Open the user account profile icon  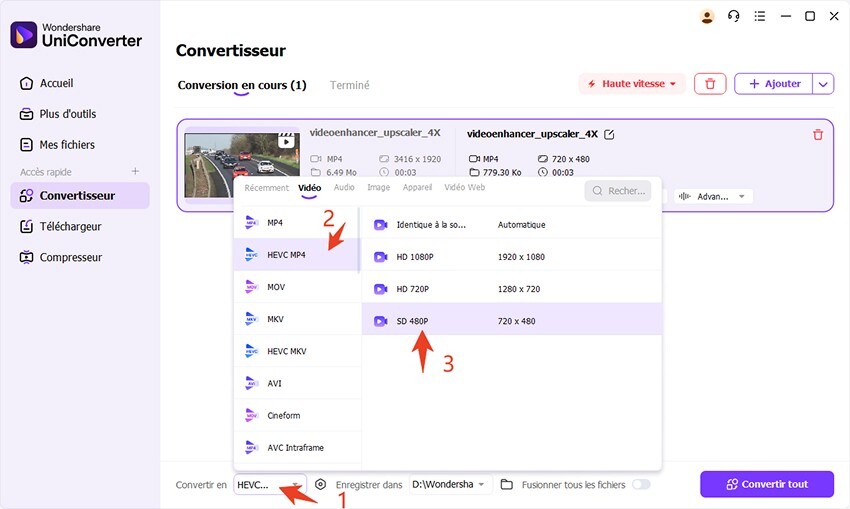click(x=707, y=17)
